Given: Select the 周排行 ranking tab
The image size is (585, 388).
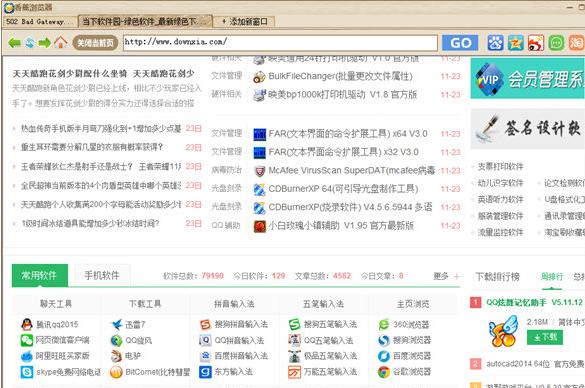Looking at the screenshot, I should [x=552, y=276].
